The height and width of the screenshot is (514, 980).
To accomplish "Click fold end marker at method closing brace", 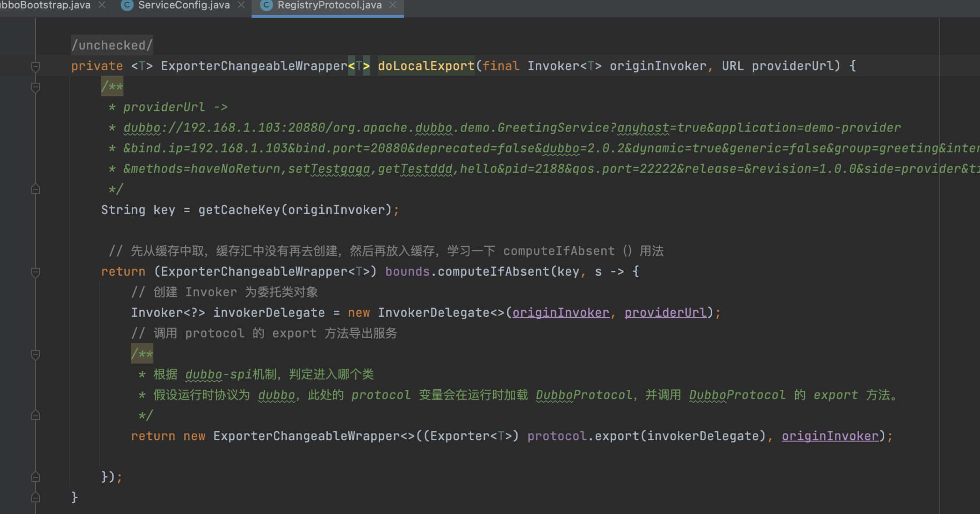I will pyautogui.click(x=35, y=497).
